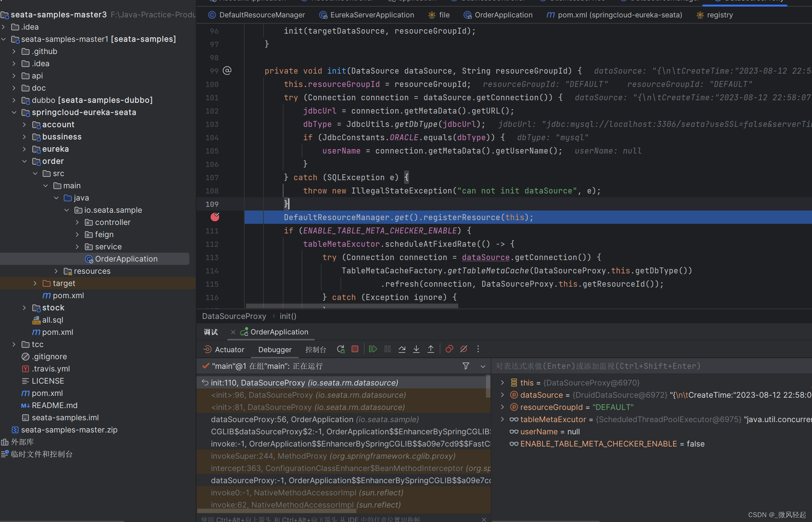Open more debugger actions menu
Viewport: 812px width, 522px height.
pyautogui.click(x=478, y=349)
